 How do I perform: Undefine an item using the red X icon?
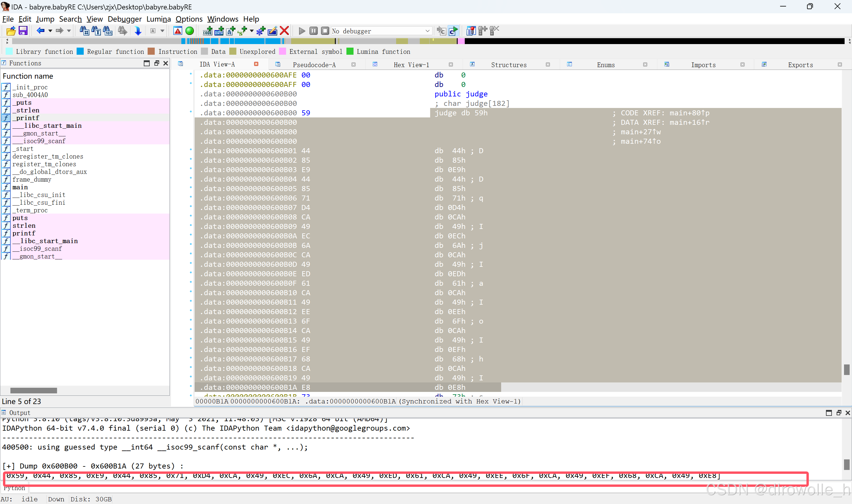[x=285, y=31]
